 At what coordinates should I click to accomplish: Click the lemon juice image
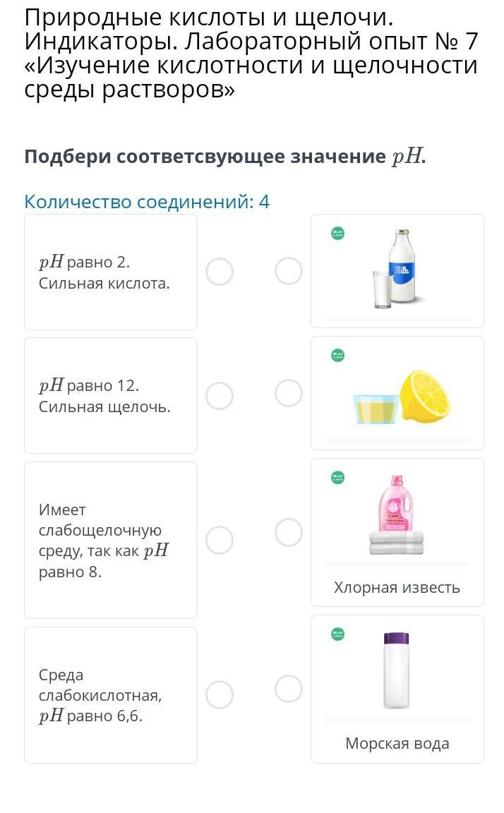[401, 397]
